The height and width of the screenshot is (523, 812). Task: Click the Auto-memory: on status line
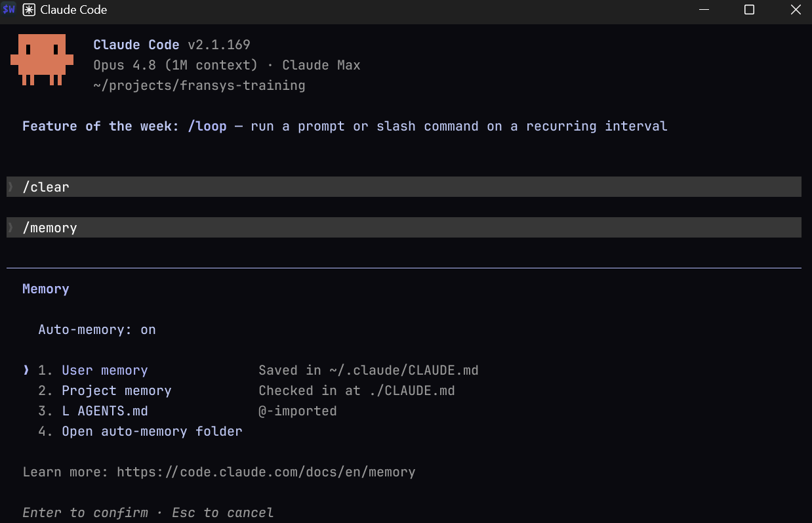[97, 329]
